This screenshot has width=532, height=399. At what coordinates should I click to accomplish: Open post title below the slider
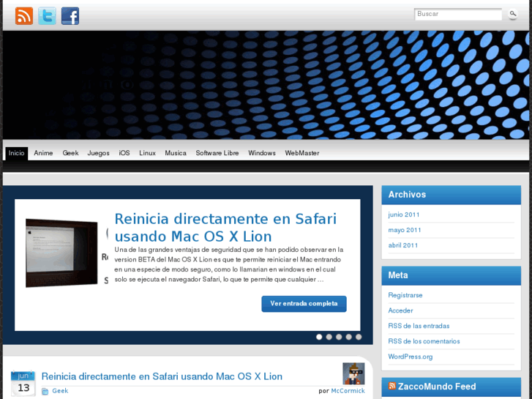(162, 376)
